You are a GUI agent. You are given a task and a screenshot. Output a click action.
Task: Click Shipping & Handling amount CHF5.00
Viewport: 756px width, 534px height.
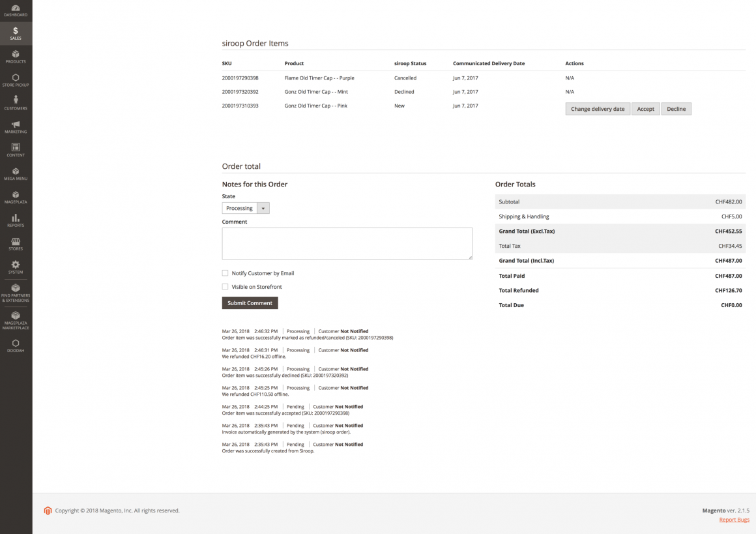pyautogui.click(x=731, y=216)
